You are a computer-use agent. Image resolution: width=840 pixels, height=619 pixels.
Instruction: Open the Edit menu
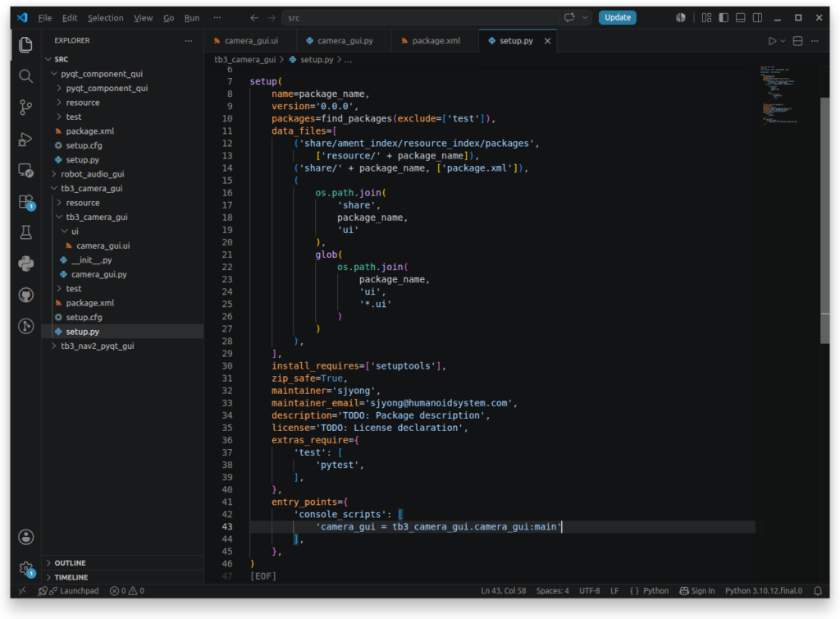tap(70, 18)
